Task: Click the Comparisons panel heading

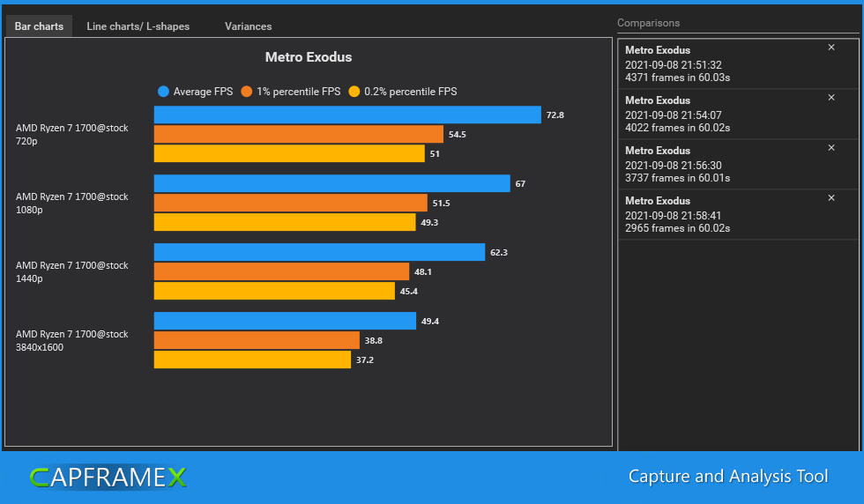Action: point(648,23)
